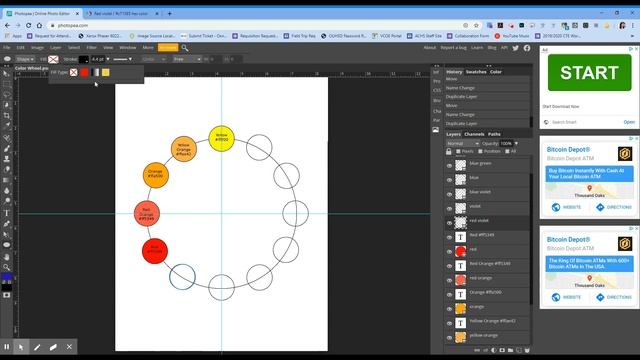Screen dimensions: 640x360
Task: Open the File menu
Action: pyautogui.click(x=7, y=48)
